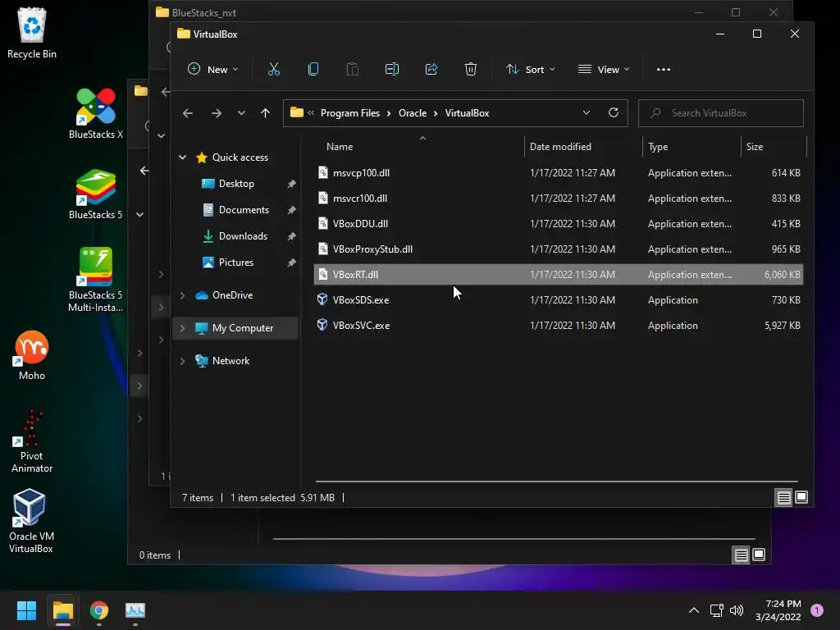This screenshot has height=630, width=840.
Task: Open network icon in system tray
Action: tap(716, 610)
